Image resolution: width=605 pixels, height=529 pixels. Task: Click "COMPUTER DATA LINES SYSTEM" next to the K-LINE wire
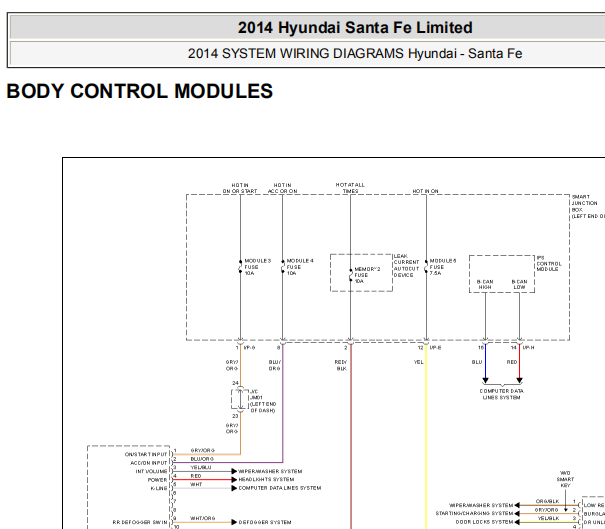point(280,488)
